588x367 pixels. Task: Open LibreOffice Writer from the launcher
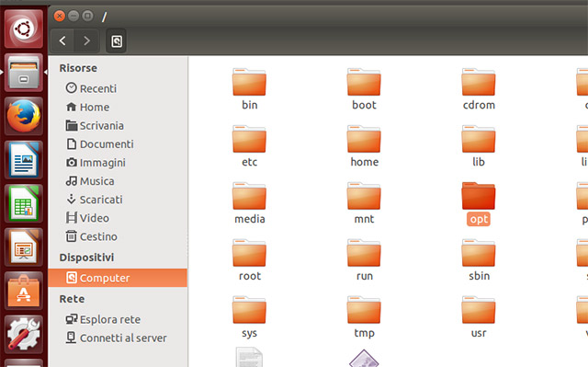pos(24,160)
